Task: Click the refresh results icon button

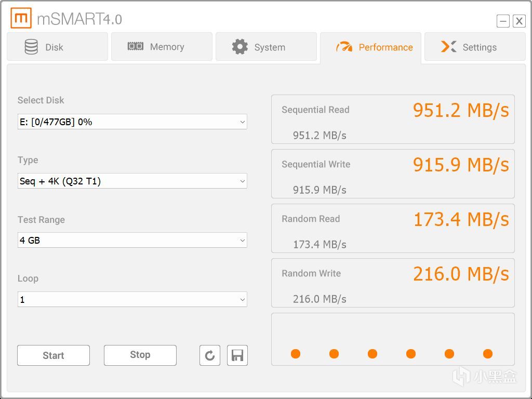Action: pyautogui.click(x=210, y=355)
